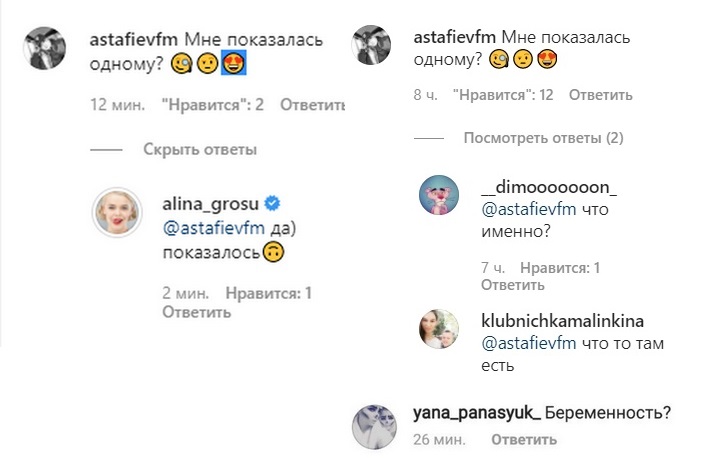Collapse replies with Скрыть ответы
This screenshot has width=713, height=472.
(x=200, y=150)
